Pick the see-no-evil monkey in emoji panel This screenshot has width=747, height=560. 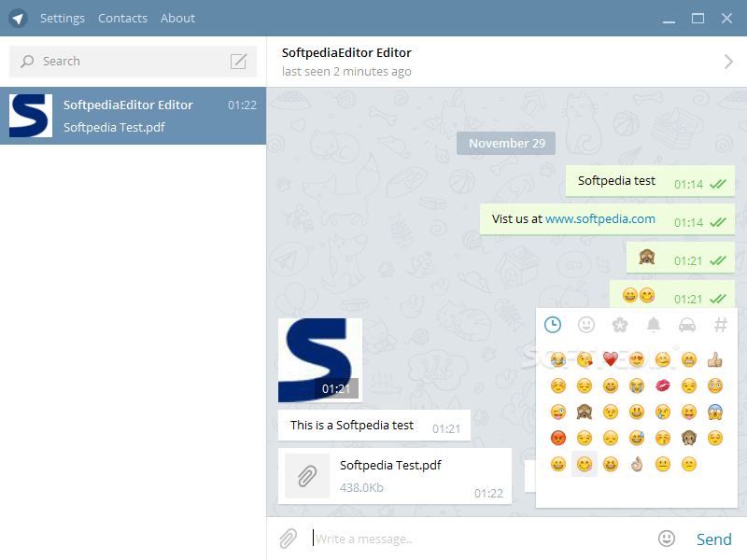585,412
